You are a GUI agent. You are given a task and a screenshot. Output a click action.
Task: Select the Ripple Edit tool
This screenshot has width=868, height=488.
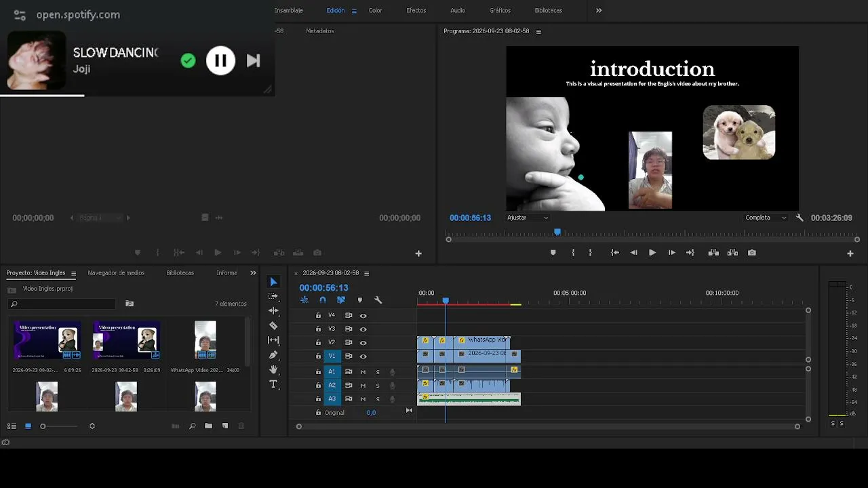tap(273, 310)
